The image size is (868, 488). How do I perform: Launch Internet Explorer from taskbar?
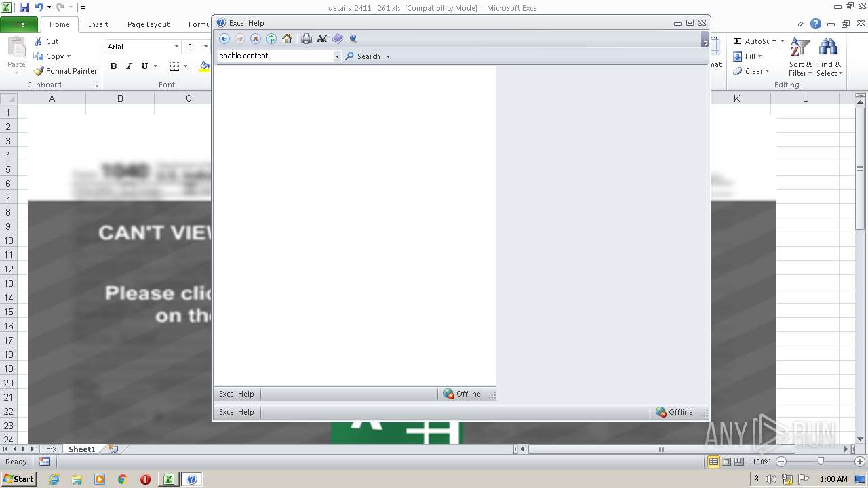pos(54,479)
